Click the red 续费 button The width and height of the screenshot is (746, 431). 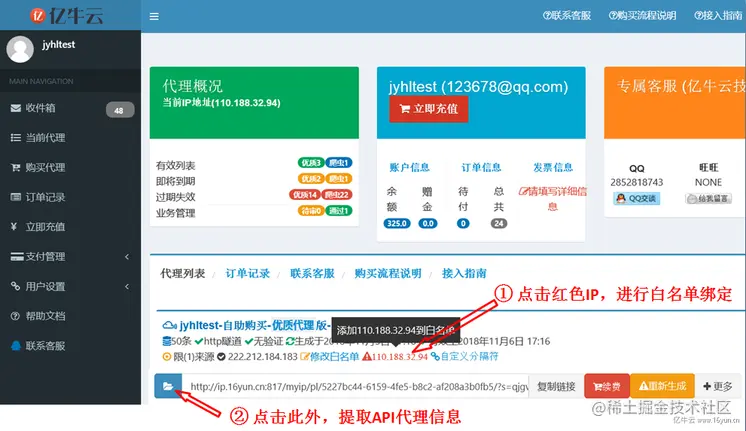[607, 387]
